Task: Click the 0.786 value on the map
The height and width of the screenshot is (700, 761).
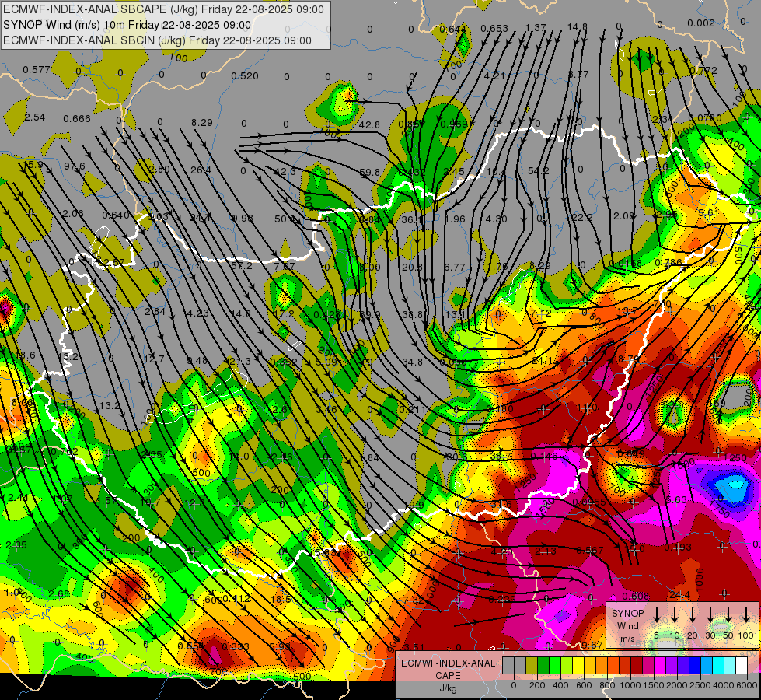Action: (x=668, y=262)
